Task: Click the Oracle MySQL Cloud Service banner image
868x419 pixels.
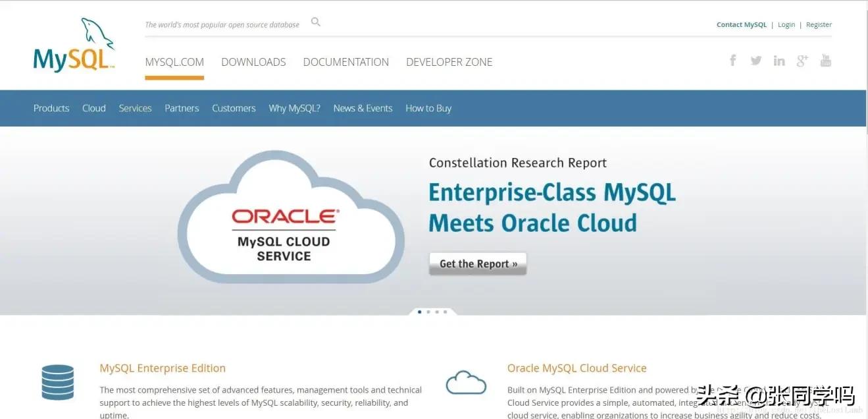Action: (291, 217)
